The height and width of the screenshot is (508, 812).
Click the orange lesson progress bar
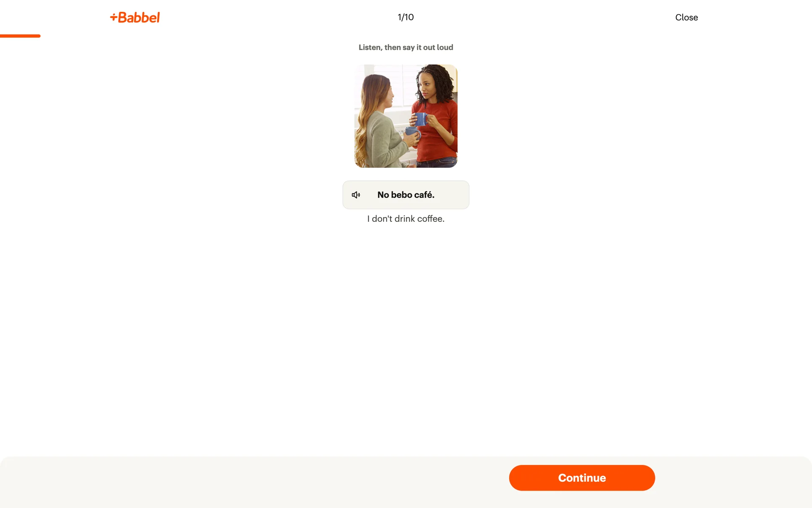coord(20,36)
